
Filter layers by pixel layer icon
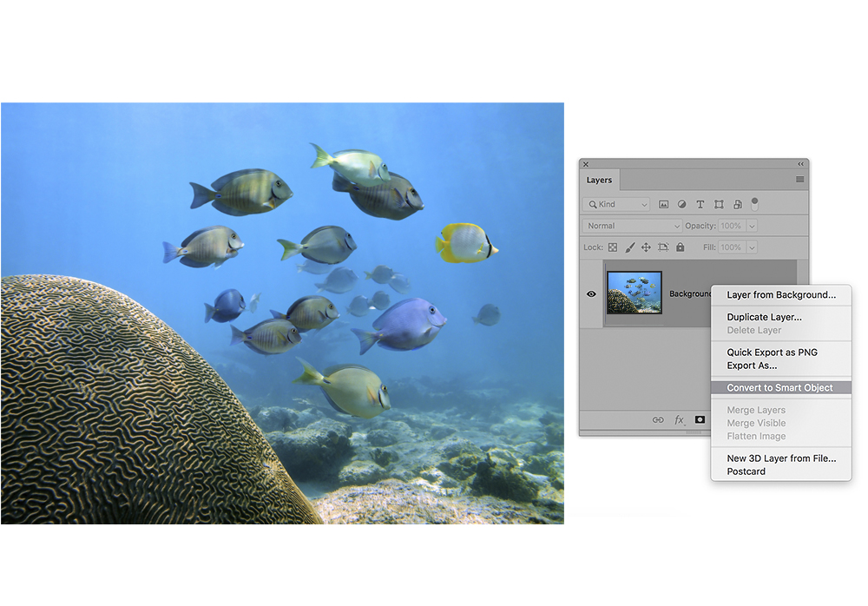click(664, 205)
